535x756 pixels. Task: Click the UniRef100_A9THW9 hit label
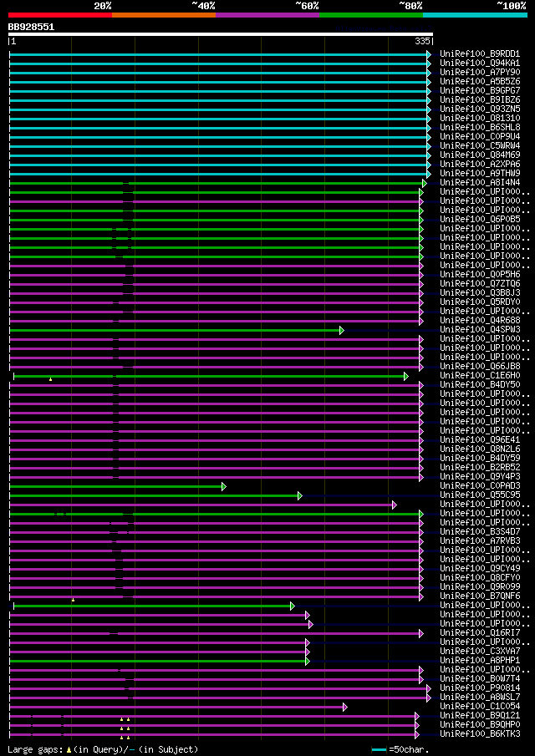pos(480,173)
